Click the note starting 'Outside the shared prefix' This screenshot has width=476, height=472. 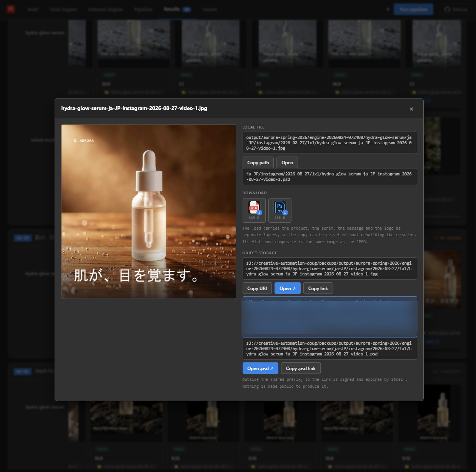325,383
